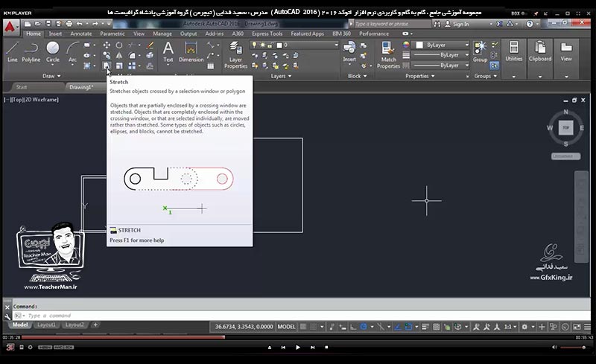The image size is (596, 364).
Task: Click the Erase tool
Action: tap(150, 45)
